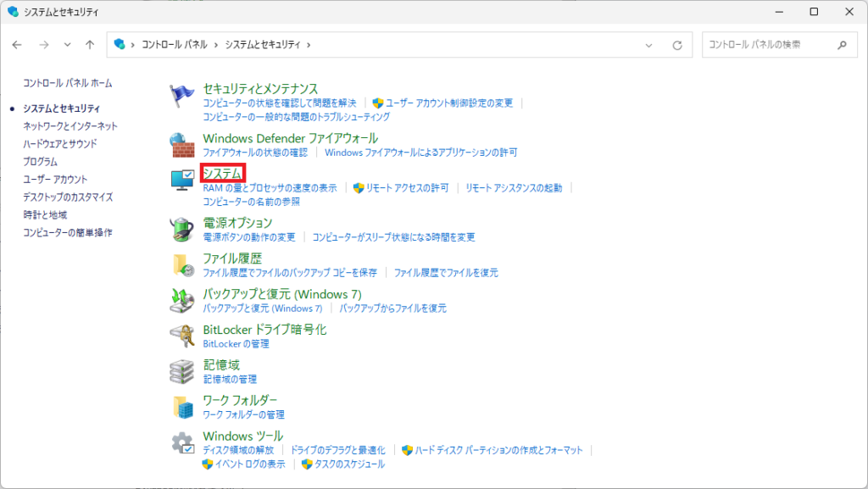The image size is (868, 489).
Task: Select デスクトップのカスタマイズ in sidebar
Action: (68, 197)
